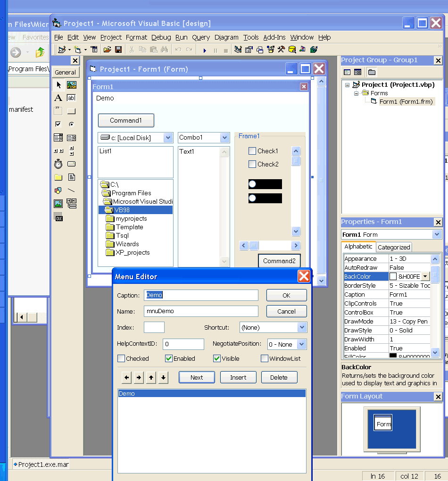This screenshot has width=448, height=481.
Task: Click View Code icon in Project Group panel
Action: pos(347,72)
